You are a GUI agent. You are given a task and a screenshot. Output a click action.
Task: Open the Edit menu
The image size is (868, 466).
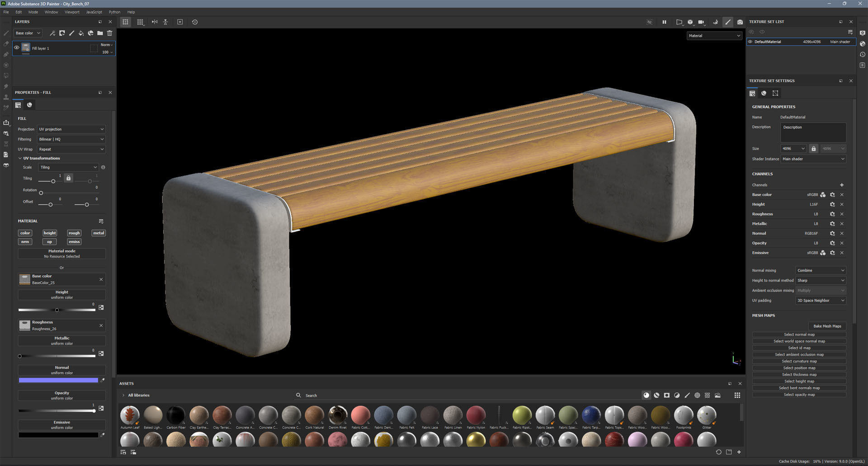coord(19,12)
